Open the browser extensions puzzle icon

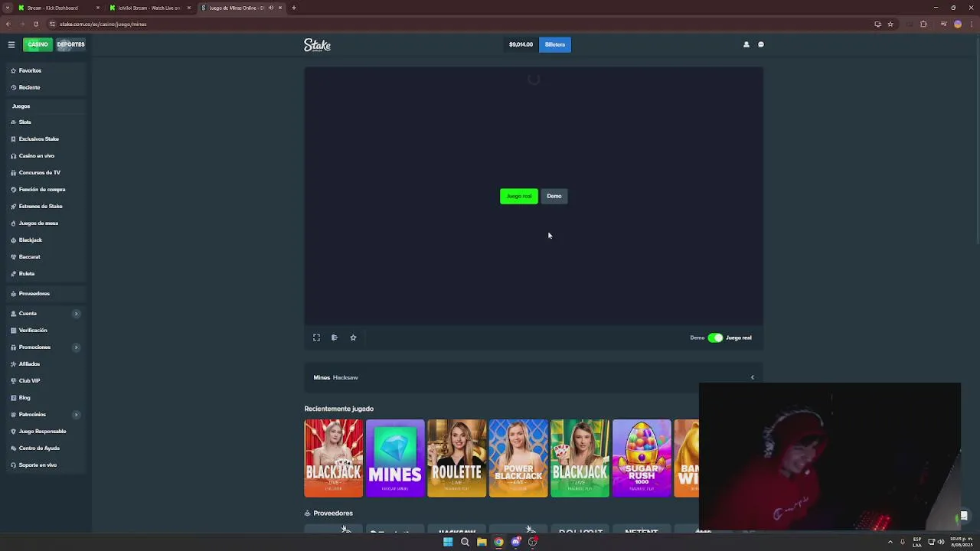[x=923, y=24]
